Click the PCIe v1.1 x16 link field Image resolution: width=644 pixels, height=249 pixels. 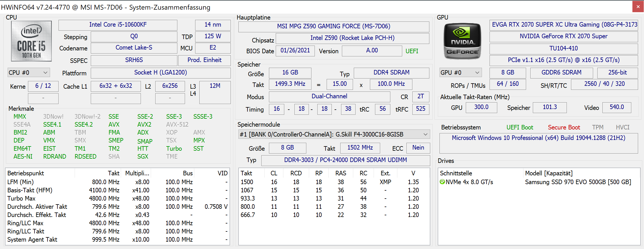point(564,60)
